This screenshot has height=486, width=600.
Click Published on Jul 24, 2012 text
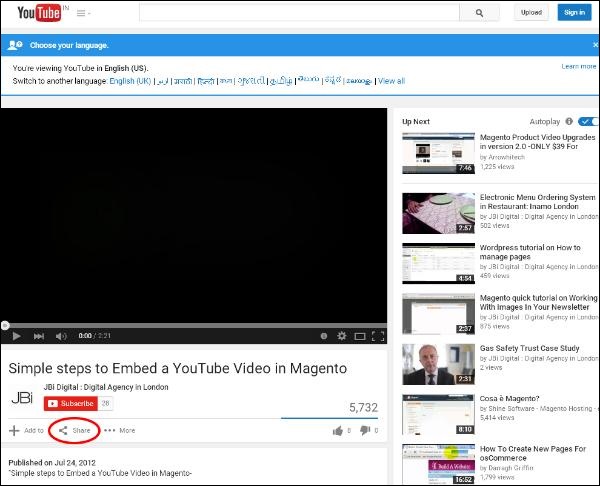(52, 462)
